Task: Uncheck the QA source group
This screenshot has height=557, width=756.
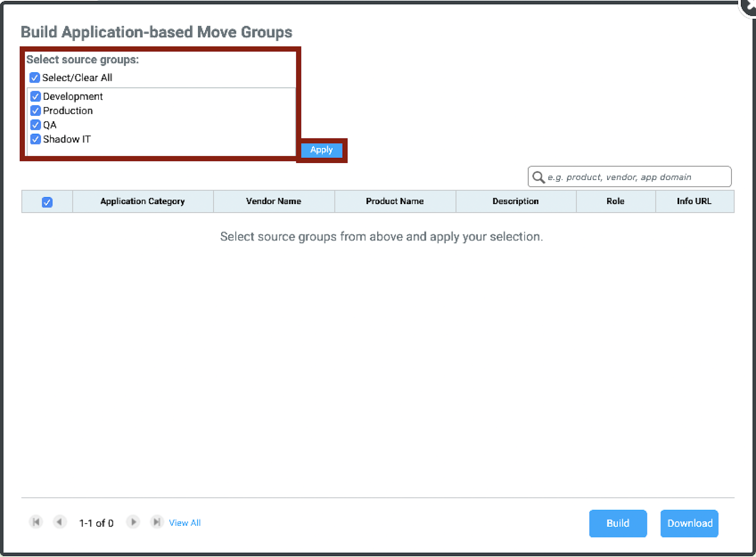Action: 35,125
